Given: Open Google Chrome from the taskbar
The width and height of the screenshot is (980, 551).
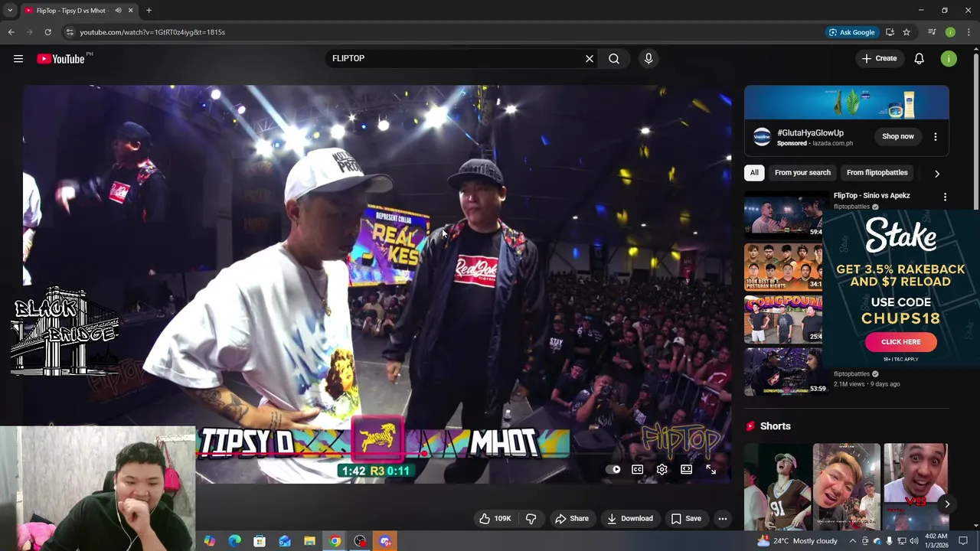Looking at the screenshot, I should click(335, 541).
